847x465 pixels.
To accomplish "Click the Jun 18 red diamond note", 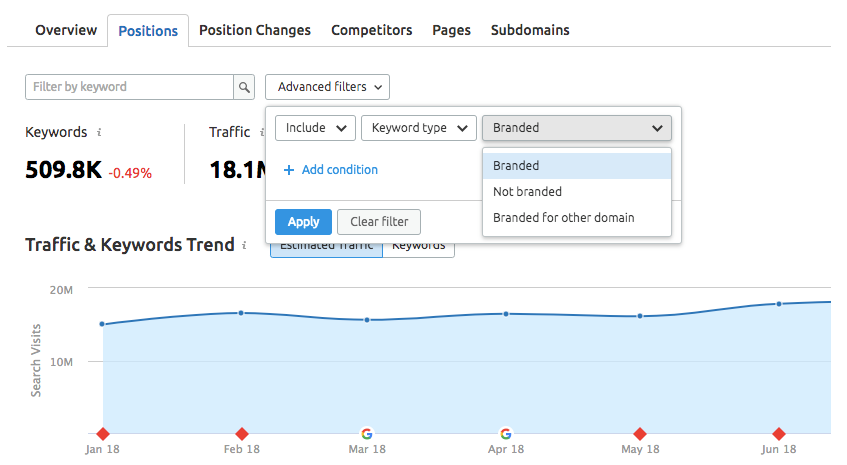I will (x=779, y=434).
